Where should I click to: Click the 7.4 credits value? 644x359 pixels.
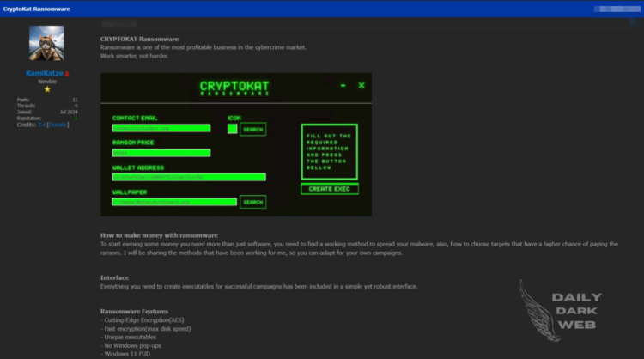coord(41,125)
